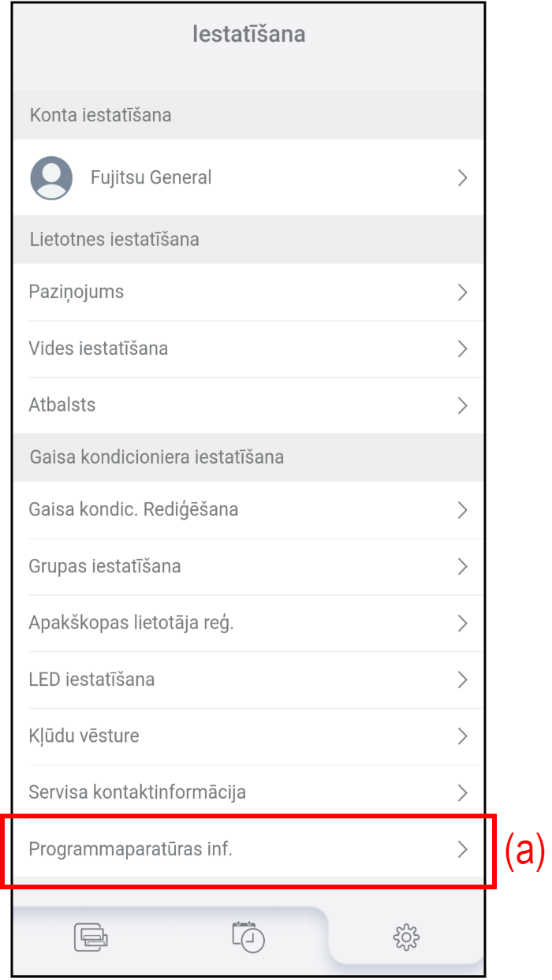
Task: Open Atbalsts support entry
Action: [62, 405]
